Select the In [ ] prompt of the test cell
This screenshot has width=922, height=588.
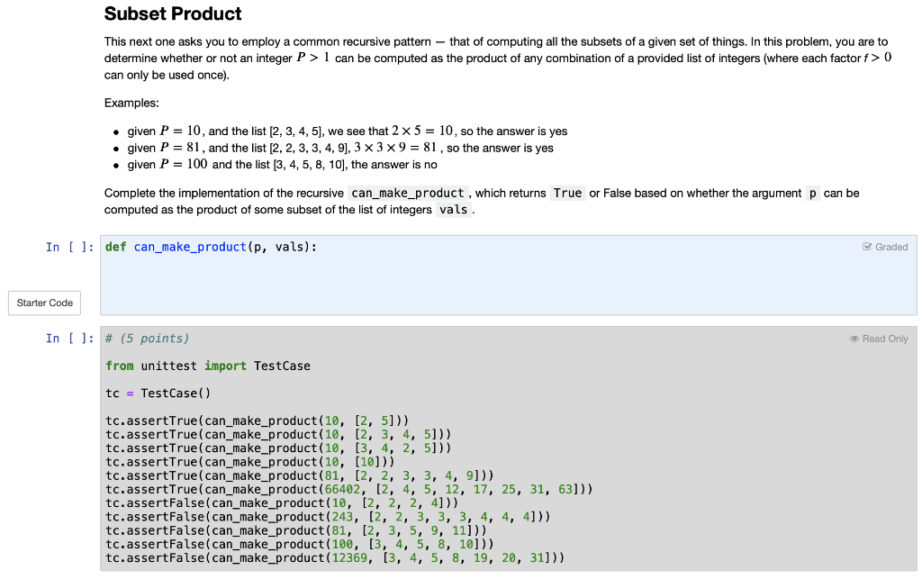pyautogui.click(x=69, y=338)
